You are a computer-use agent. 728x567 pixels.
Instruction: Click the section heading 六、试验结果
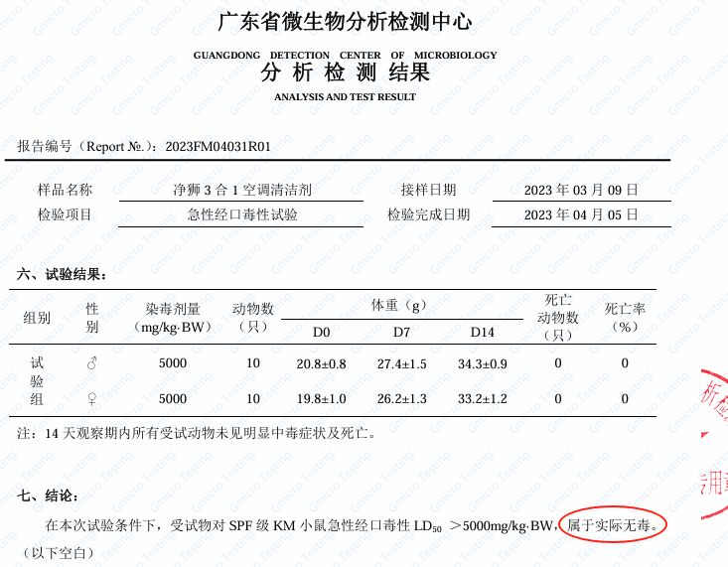(62, 274)
